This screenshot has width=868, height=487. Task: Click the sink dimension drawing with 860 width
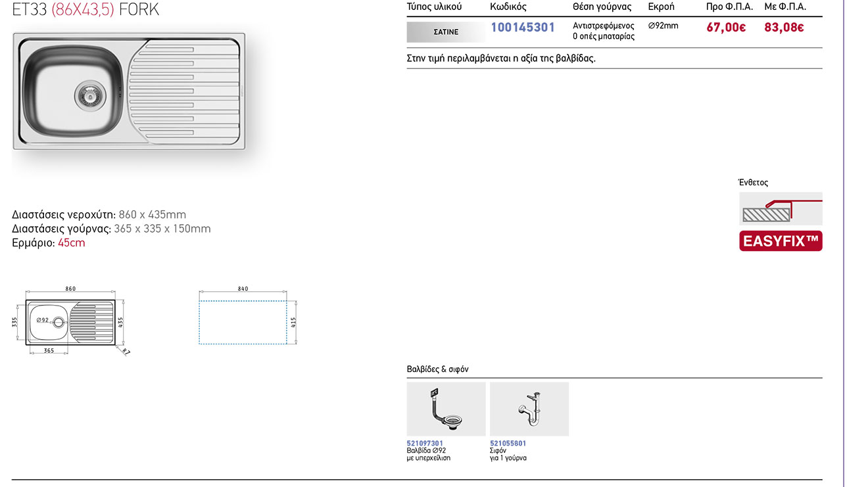click(71, 322)
